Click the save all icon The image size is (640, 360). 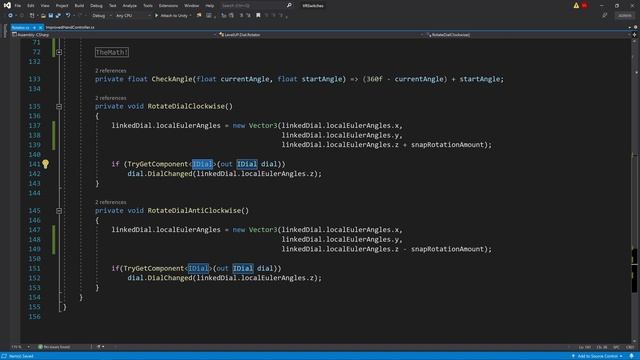(58, 16)
